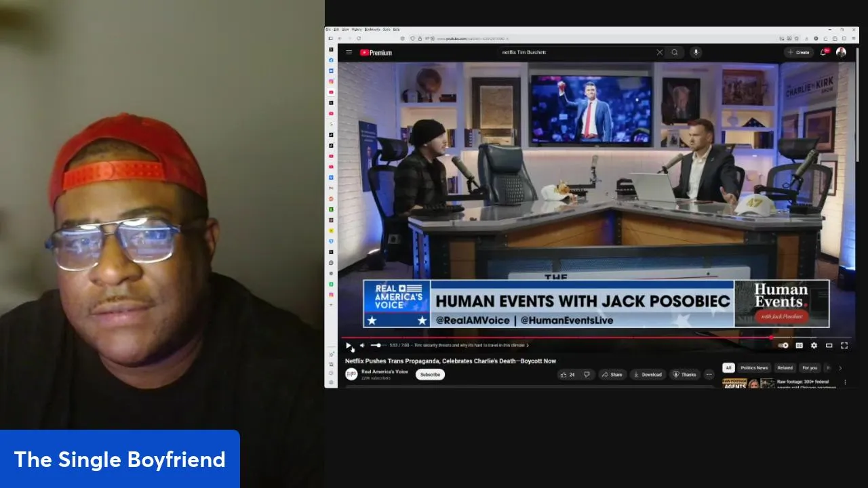Open browser File menu

[328, 30]
